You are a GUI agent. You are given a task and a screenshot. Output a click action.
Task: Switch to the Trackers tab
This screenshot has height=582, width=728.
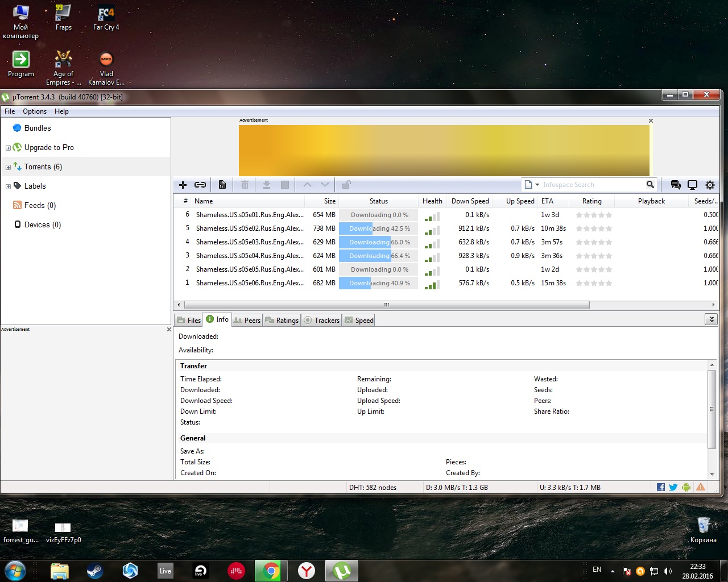(322, 321)
